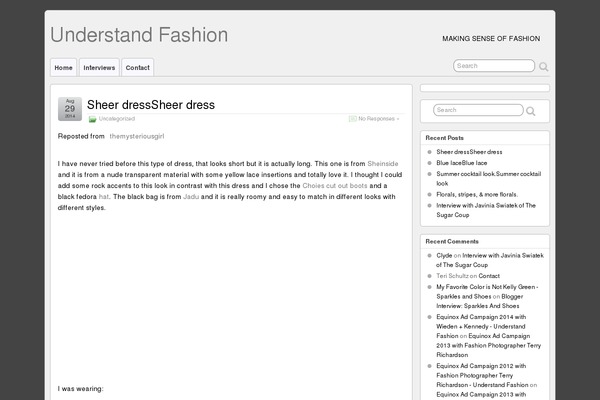Image resolution: width=600 pixels, height=400 pixels.
Task: Click the "I was wearing:" text
Action: pyautogui.click(x=80, y=389)
